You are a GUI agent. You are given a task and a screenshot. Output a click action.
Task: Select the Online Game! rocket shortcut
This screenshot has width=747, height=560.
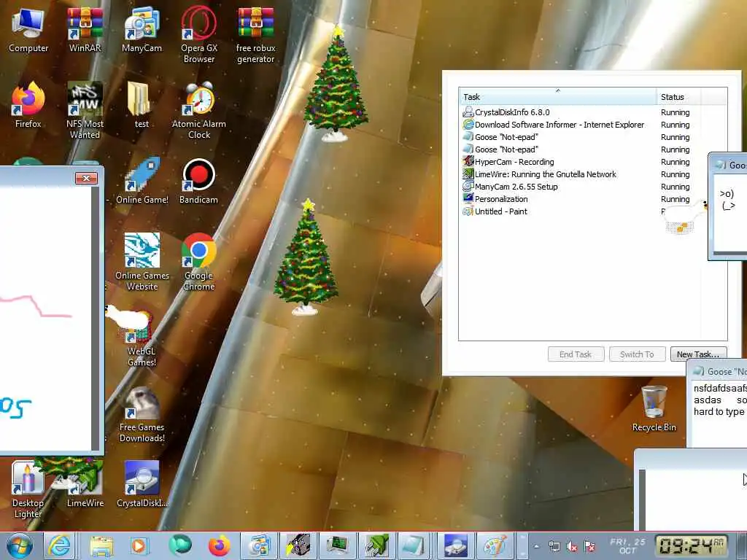[x=142, y=182]
